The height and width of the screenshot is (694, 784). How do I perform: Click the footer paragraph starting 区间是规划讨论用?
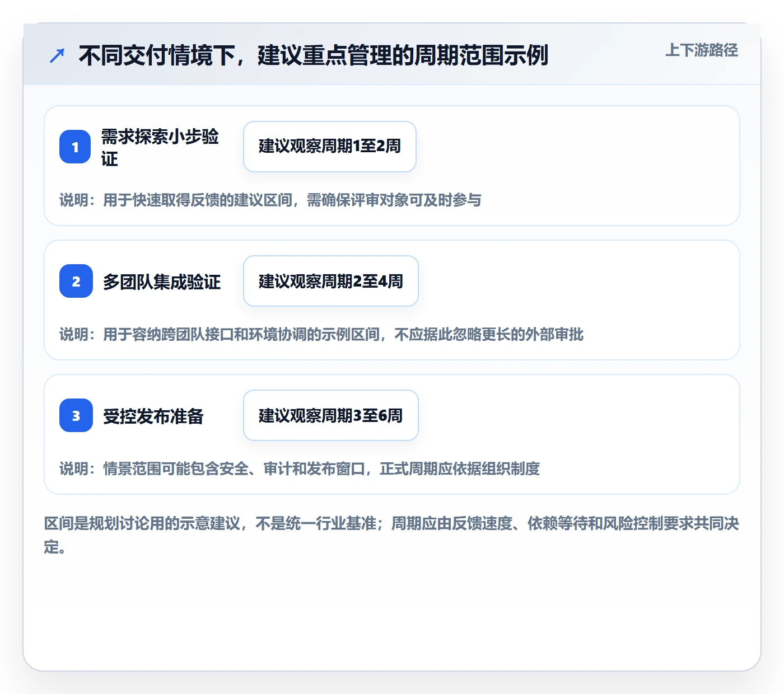(391, 535)
